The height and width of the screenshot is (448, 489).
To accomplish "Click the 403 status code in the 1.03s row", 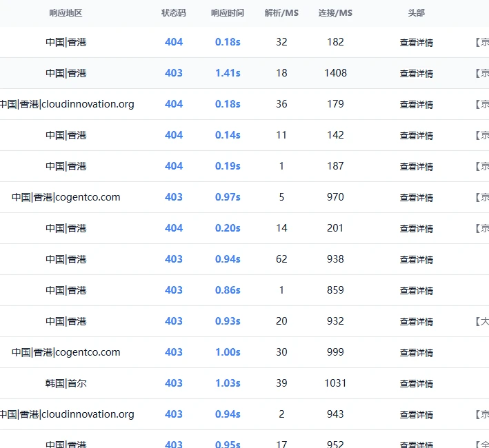I will click(x=174, y=383).
